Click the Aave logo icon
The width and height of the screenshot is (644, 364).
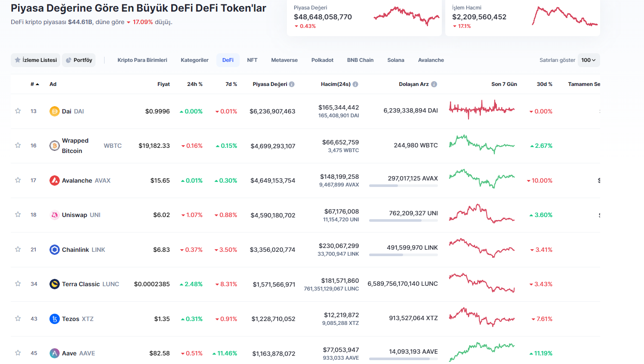tap(55, 353)
